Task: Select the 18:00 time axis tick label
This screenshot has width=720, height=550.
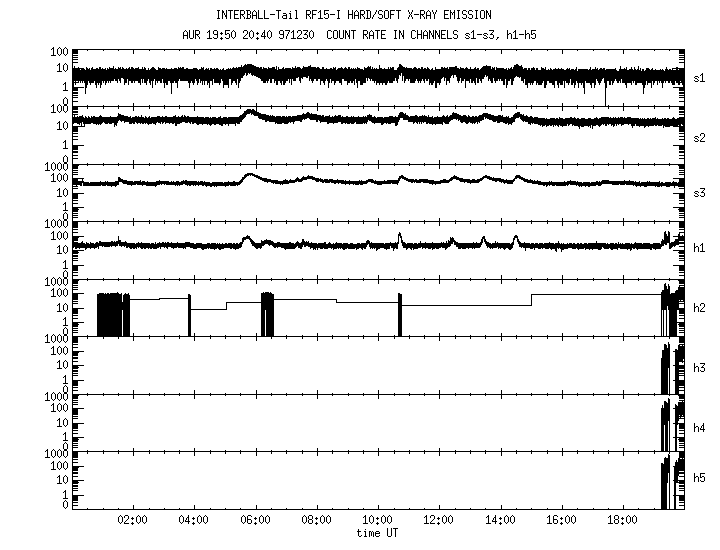Action: coord(622,520)
